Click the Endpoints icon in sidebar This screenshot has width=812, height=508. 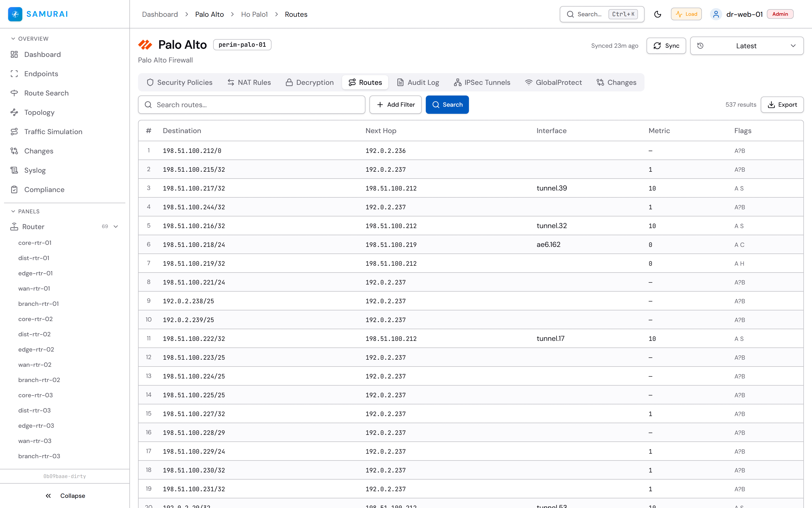click(x=14, y=74)
